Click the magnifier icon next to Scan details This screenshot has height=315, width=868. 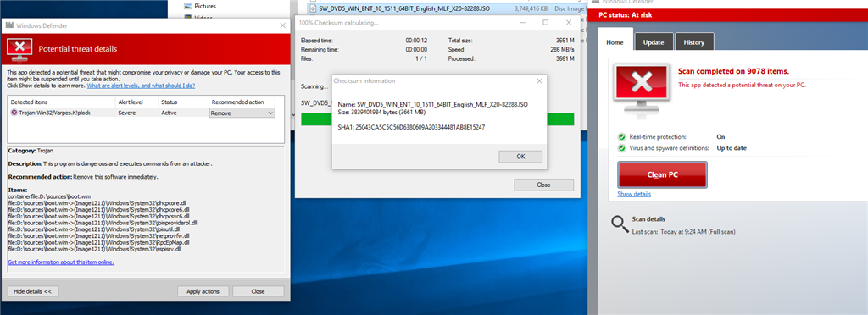pyautogui.click(x=620, y=224)
